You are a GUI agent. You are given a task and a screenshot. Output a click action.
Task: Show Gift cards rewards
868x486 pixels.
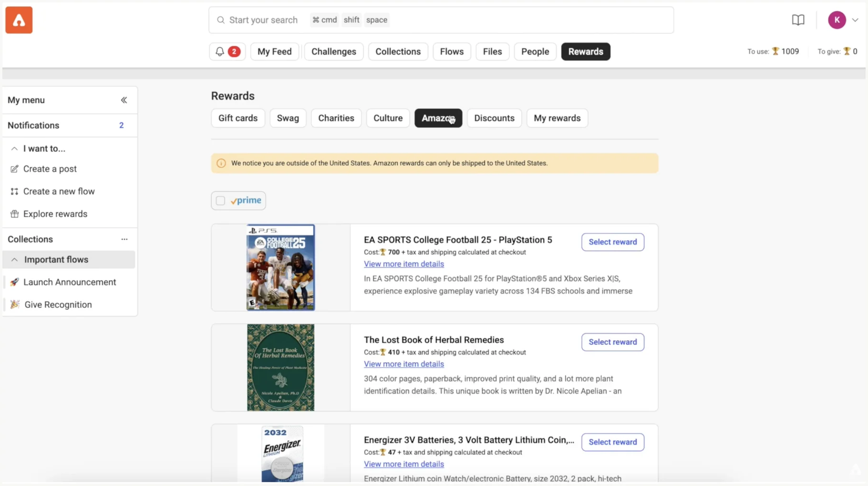(x=238, y=118)
